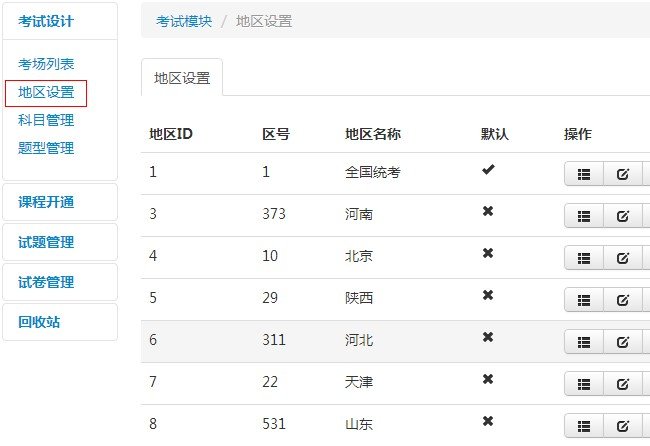The height and width of the screenshot is (446, 650).
Task: Expand 课程开通 sidebar section
Action: 46,202
